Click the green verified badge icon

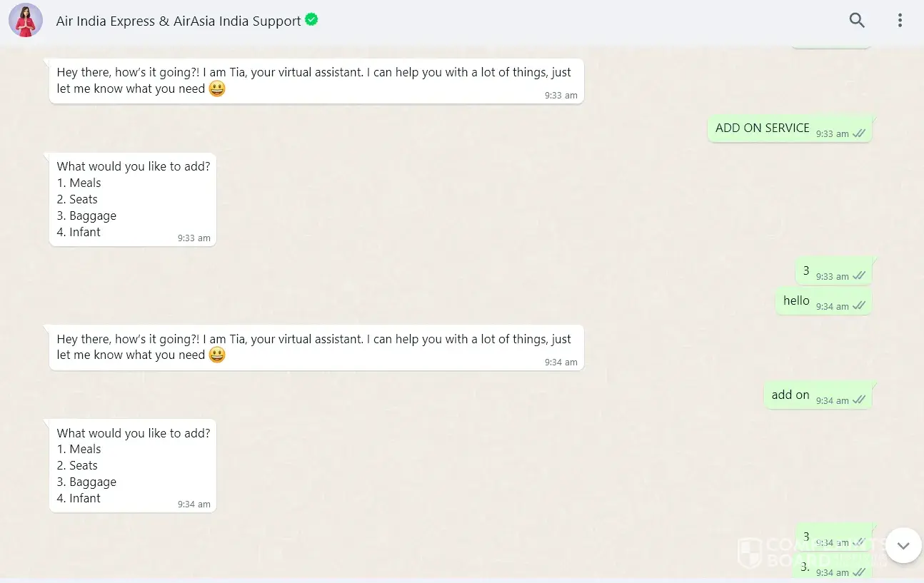click(x=311, y=20)
